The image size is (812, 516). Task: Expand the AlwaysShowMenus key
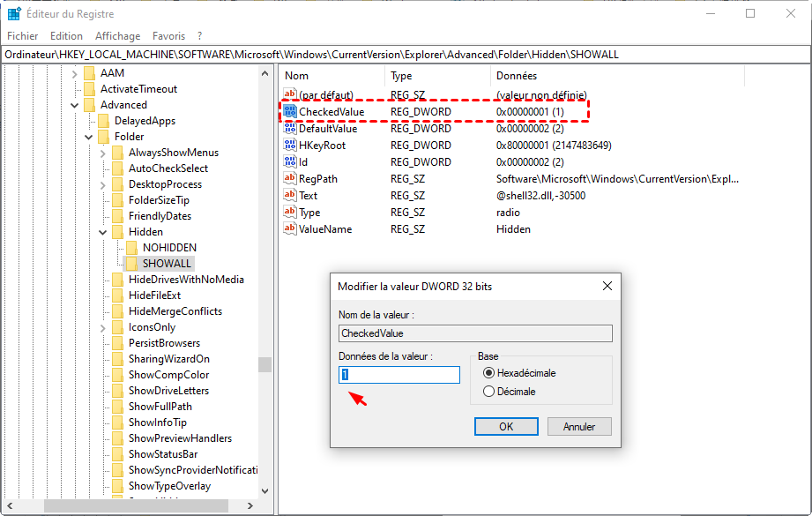(x=103, y=153)
